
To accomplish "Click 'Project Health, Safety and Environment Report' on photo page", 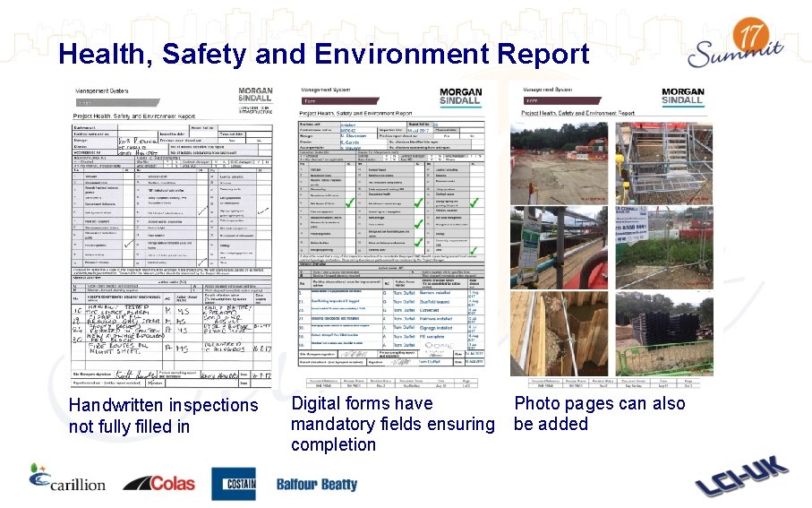I will pyautogui.click(x=577, y=113).
